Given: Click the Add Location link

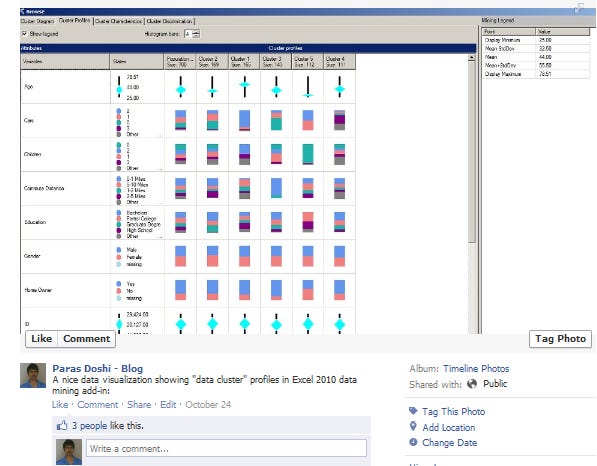Looking at the screenshot, I should [449, 428].
